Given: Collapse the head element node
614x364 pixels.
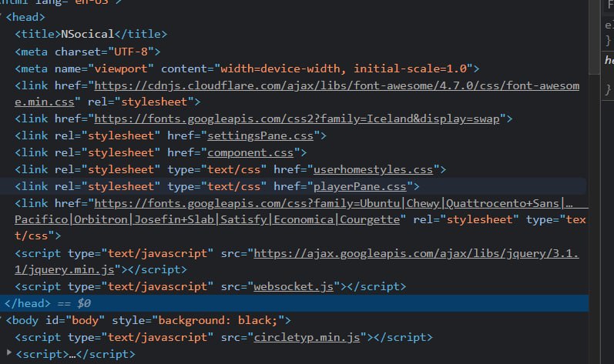Looking at the screenshot, I should tap(2, 17).
